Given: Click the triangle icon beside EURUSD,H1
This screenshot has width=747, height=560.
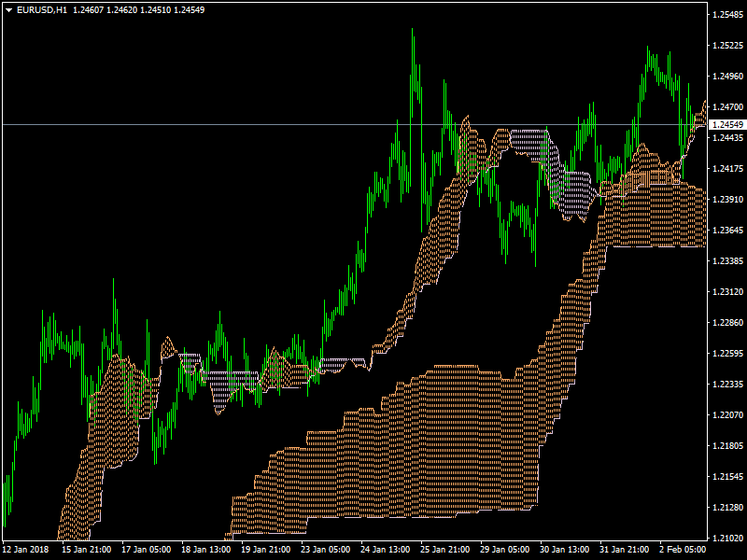Looking at the screenshot, I should tap(8, 9).
